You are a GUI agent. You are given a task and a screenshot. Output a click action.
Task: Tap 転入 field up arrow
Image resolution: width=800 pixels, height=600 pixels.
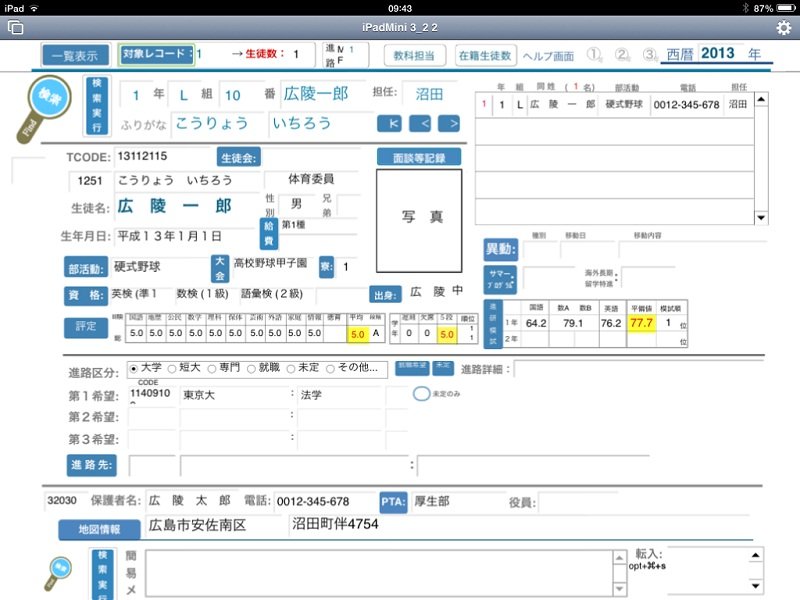tap(756, 555)
